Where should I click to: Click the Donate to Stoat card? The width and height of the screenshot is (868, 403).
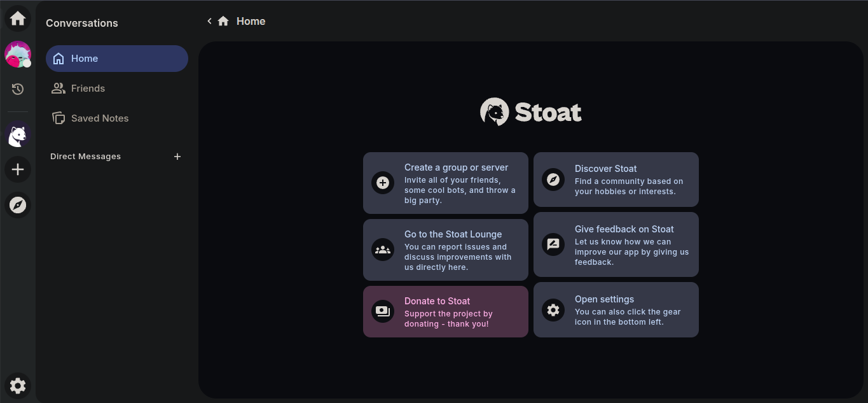445,311
